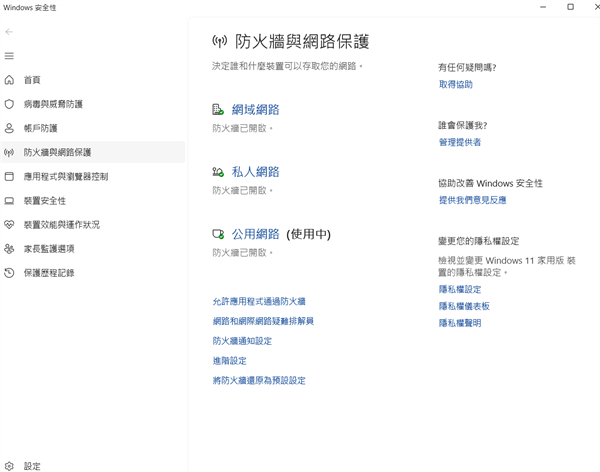Open 網域網路 firewall settings

click(255, 110)
